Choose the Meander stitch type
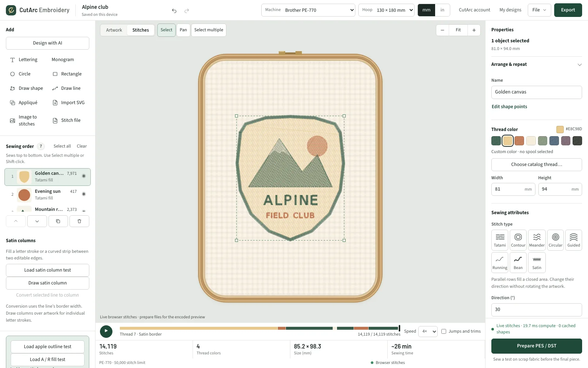588x368 pixels. 537,240
